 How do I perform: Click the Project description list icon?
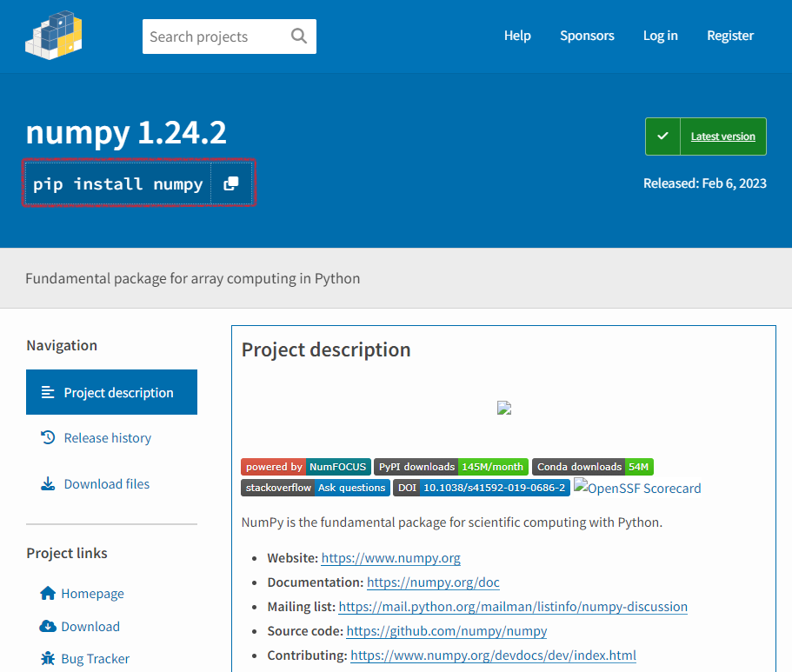click(x=48, y=392)
